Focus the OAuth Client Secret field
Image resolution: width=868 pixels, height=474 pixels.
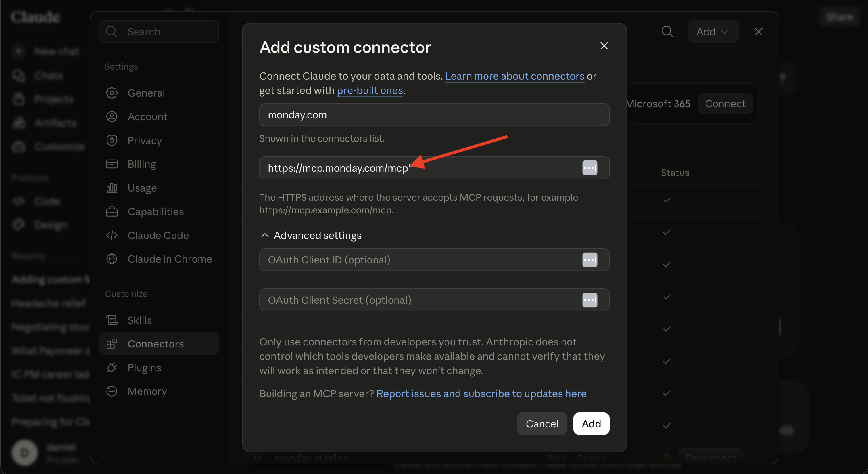click(x=434, y=300)
